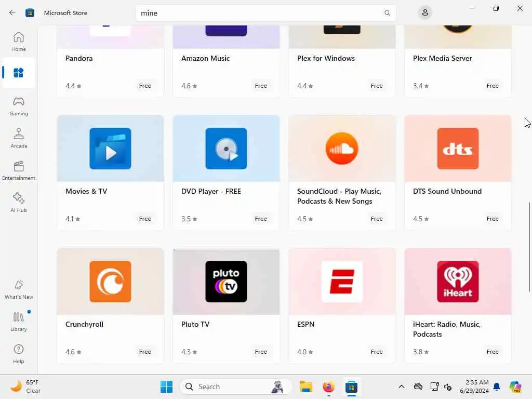Click the ESPN app icon

pyautogui.click(x=342, y=281)
